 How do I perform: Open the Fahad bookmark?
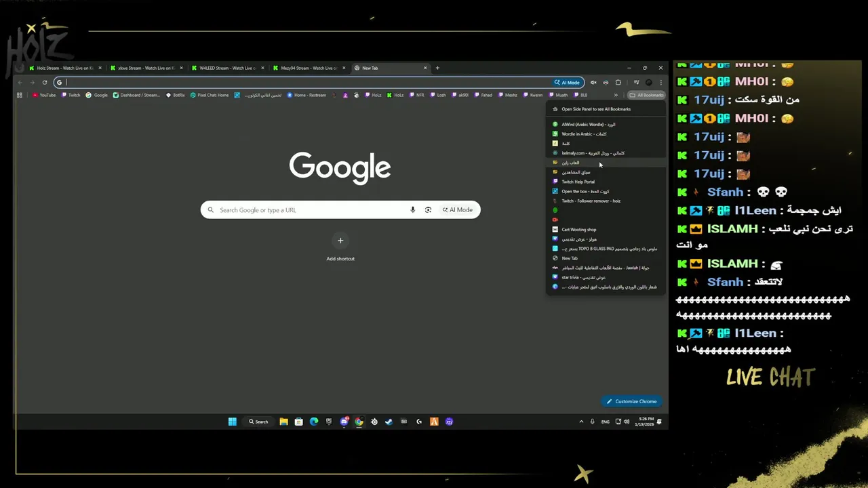coord(483,95)
